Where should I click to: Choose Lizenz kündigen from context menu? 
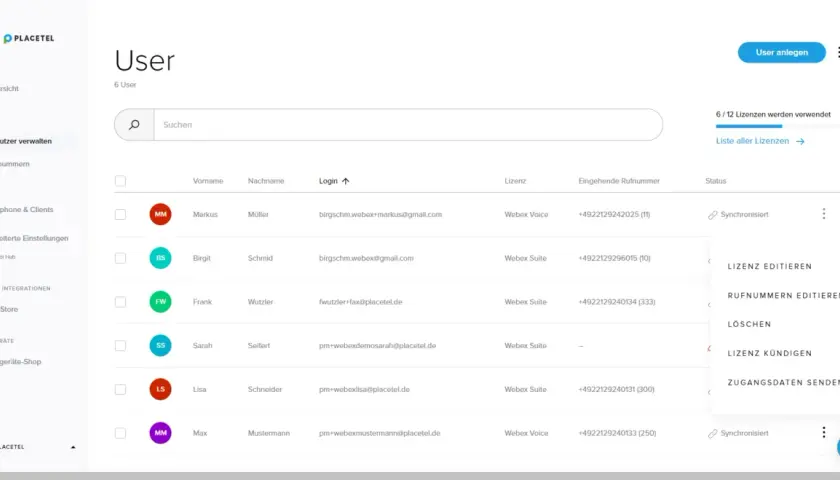tap(769, 353)
